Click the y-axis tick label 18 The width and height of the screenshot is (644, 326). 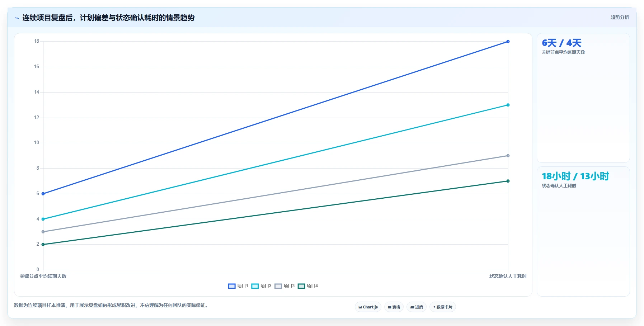(37, 41)
